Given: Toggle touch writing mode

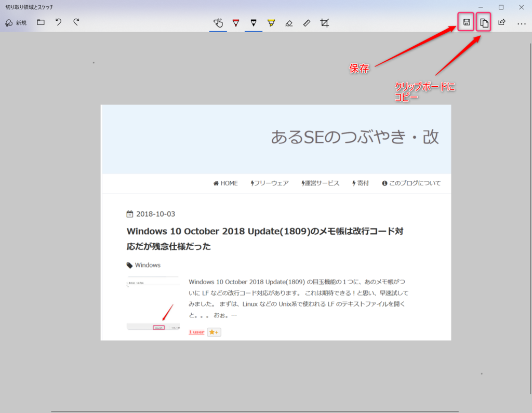Looking at the screenshot, I should (x=218, y=22).
